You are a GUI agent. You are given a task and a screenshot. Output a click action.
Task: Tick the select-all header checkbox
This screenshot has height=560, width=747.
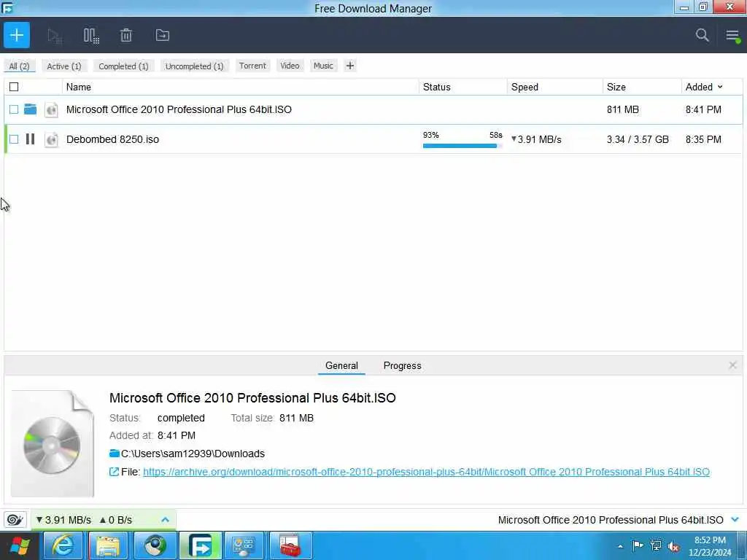(x=14, y=87)
